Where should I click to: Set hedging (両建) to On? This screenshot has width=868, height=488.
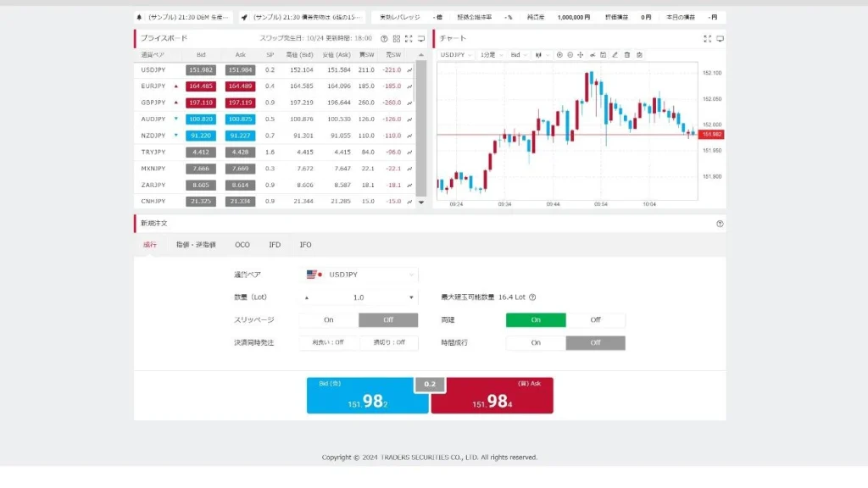coord(536,319)
